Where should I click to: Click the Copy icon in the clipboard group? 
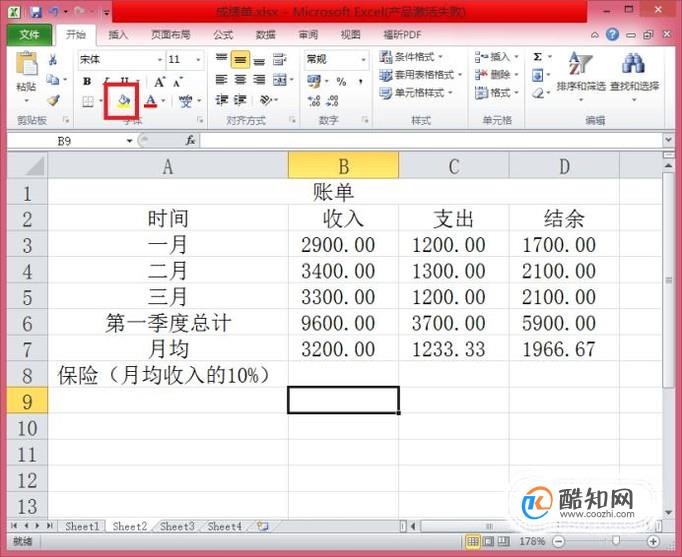point(53,80)
